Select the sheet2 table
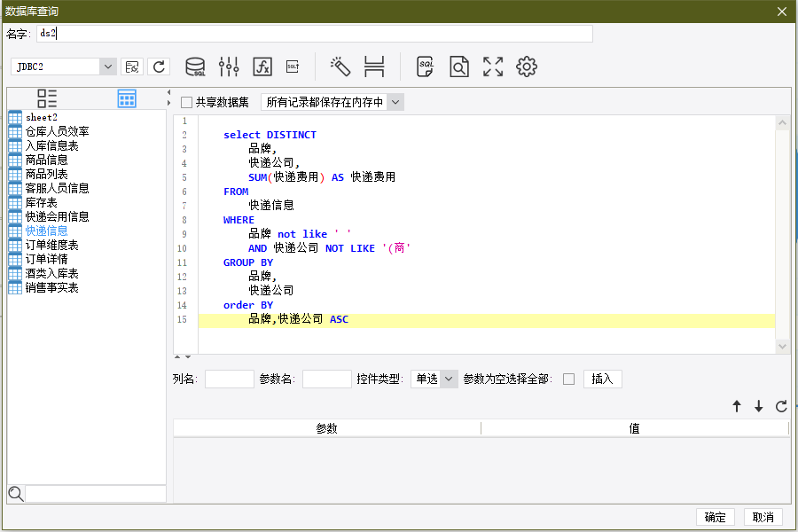Screen dimensions: 798x532 point(41,117)
